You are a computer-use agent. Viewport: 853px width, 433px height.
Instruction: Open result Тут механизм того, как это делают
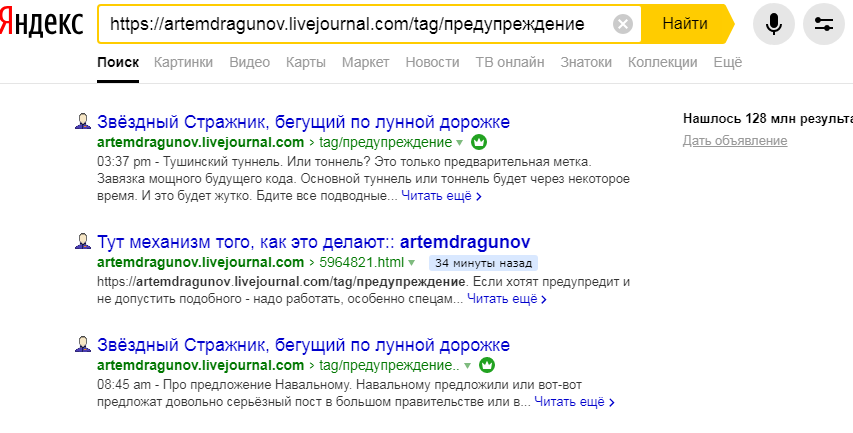tap(314, 242)
